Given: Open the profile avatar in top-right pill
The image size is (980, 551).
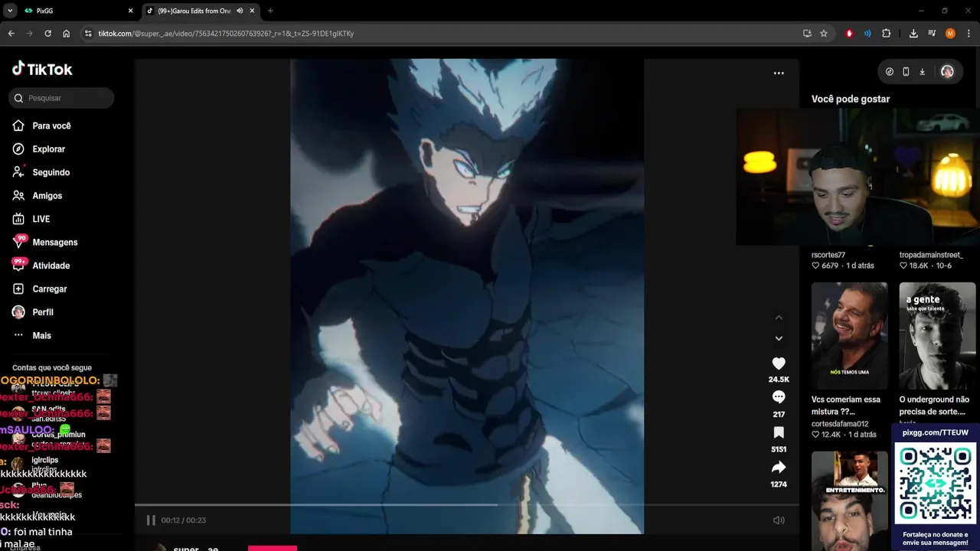Looking at the screenshot, I should click(x=947, y=72).
